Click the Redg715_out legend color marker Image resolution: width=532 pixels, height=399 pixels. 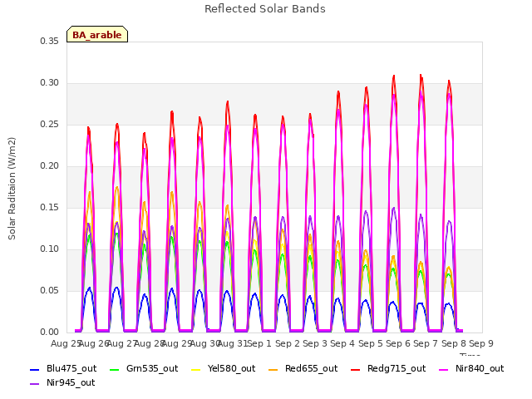pos(356,369)
